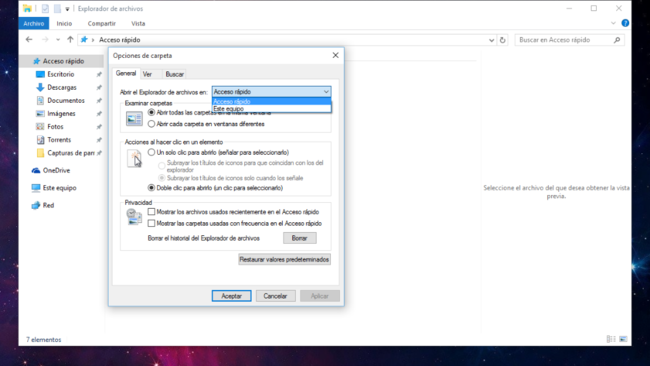Open recent locations dropdown arrow
The width and height of the screenshot is (650, 366).
tap(58, 40)
